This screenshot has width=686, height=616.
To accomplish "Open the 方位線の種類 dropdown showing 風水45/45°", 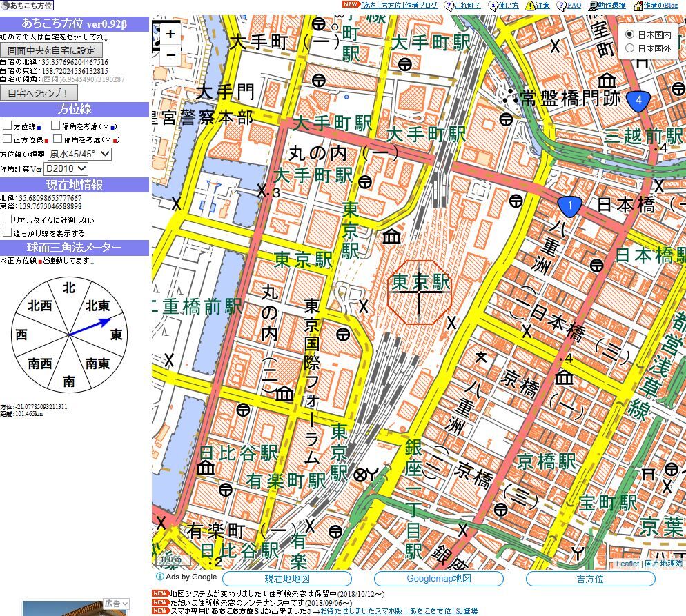I will (79, 154).
